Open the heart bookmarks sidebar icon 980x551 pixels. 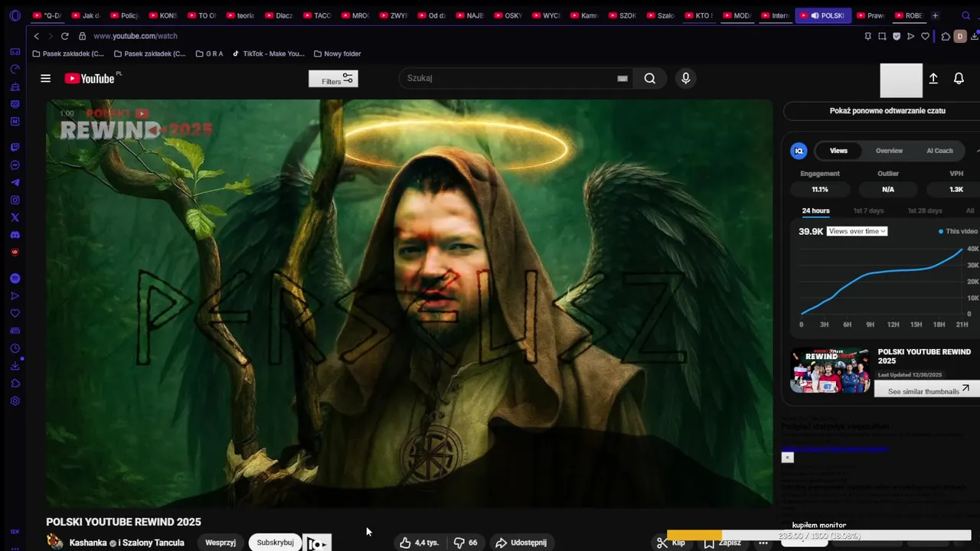tap(15, 313)
